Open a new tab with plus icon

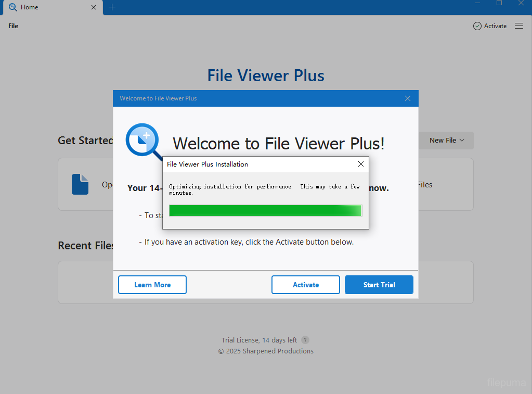click(112, 7)
